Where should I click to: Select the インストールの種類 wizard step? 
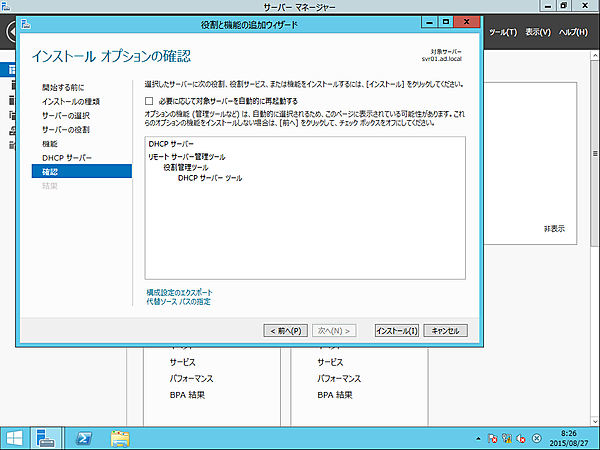(71, 102)
